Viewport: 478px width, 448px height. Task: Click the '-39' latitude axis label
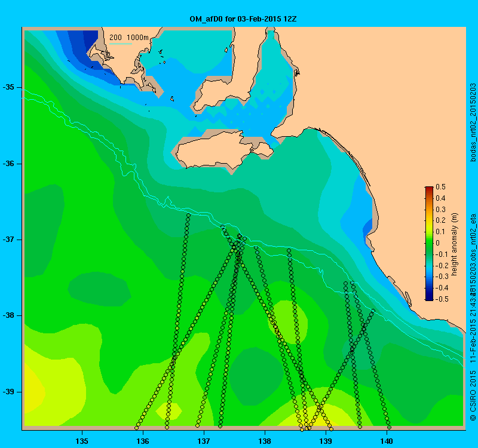point(9,392)
